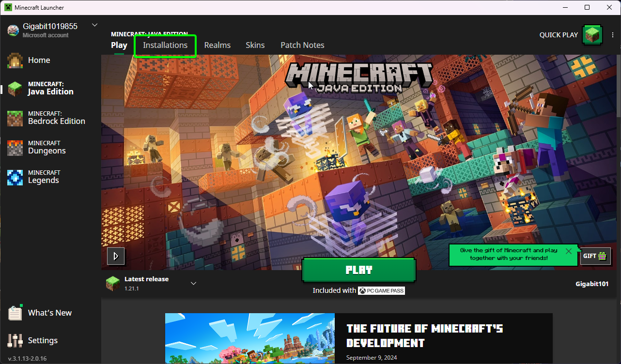Click the Latest release grass block icon
Screen dimensions: 621x364
click(x=113, y=284)
